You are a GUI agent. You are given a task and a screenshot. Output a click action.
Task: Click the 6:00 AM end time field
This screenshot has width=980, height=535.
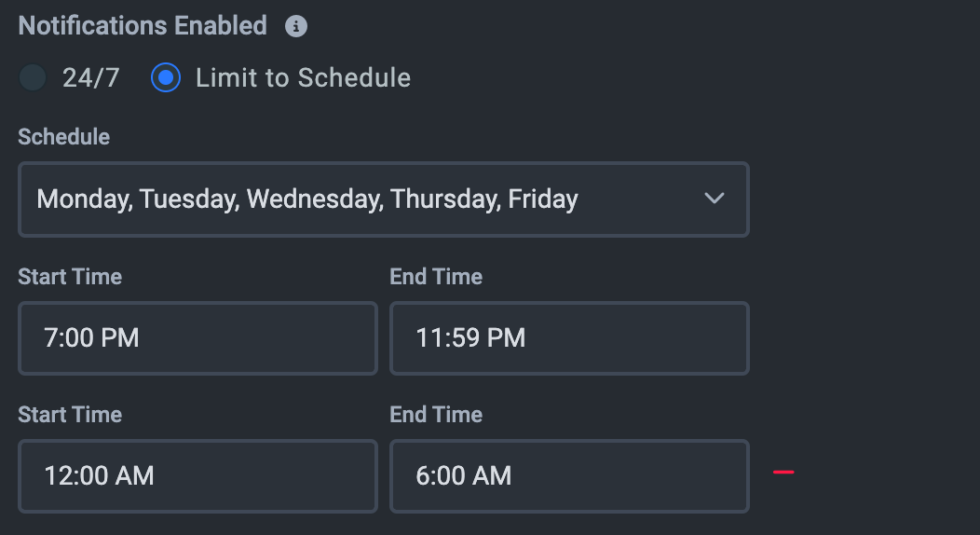(568, 475)
